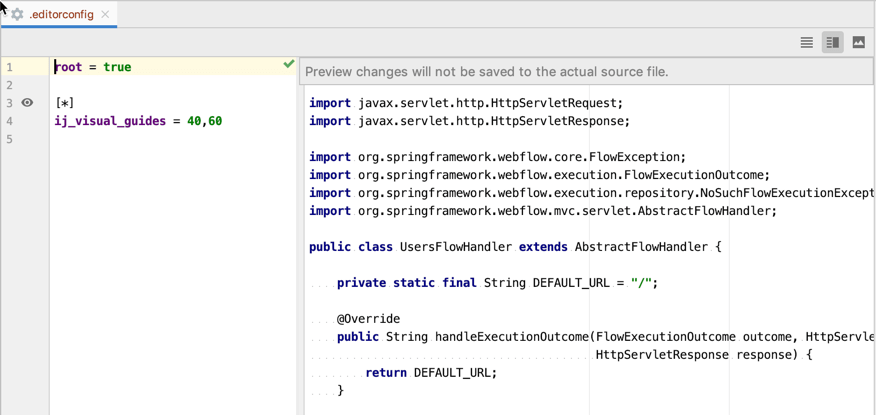Viewport: 876px width, 415px height.
Task: Click line number 1 in the gutter
Action: pos(10,67)
